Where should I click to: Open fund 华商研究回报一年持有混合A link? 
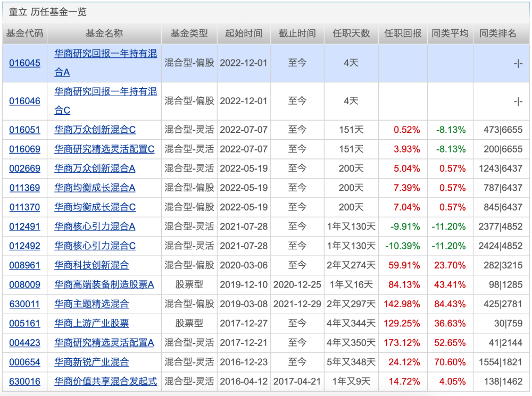point(105,63)
